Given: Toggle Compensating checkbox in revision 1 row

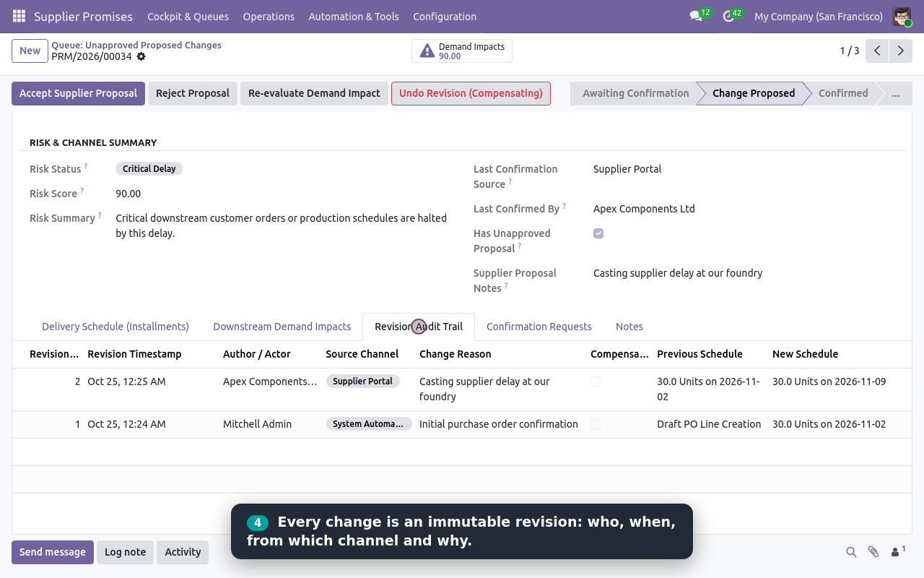Looking at the screenshot, I should 596,424.
